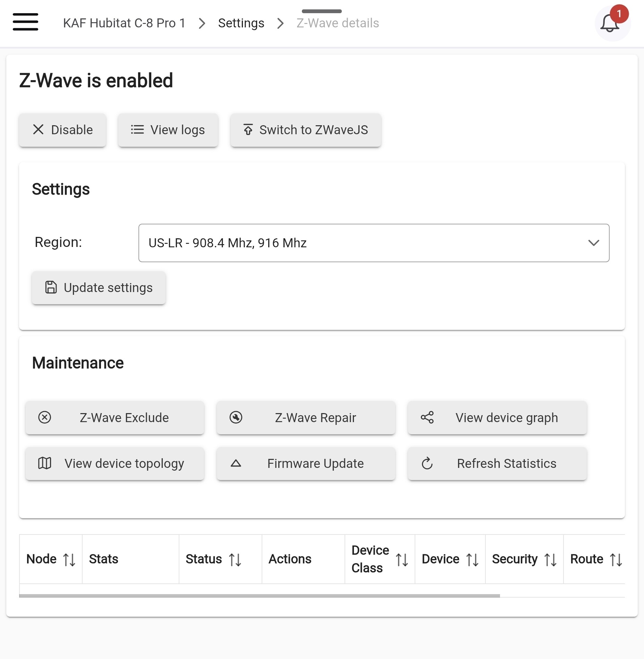Sort table by Device column
644x659 pixels.
[472, 560]
